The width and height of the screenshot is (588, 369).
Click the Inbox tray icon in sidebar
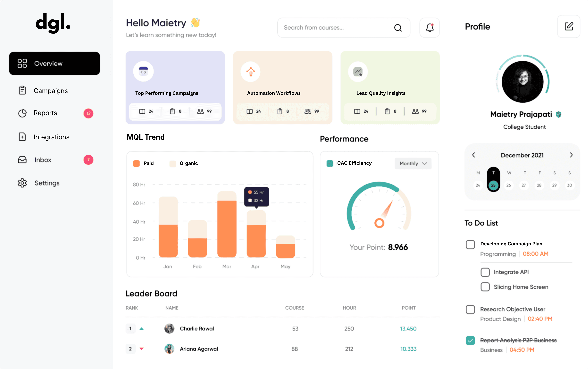point(22,160)
